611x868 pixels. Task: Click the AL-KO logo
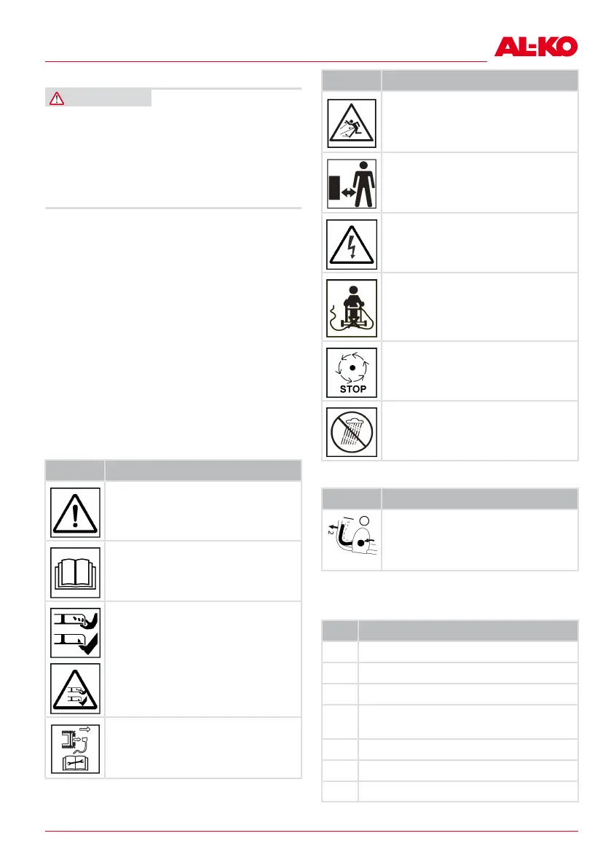(x=536, y=47)
